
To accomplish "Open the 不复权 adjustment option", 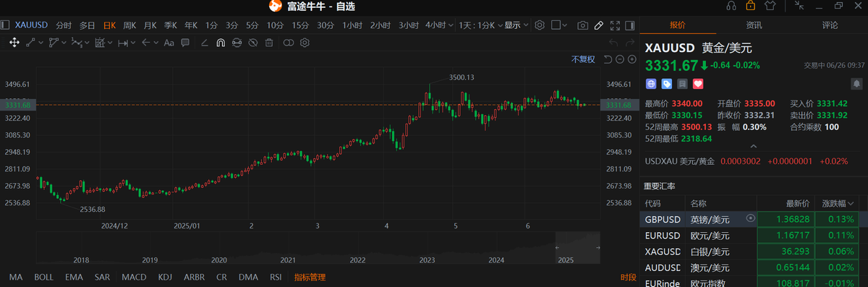I will coord(583,59).
